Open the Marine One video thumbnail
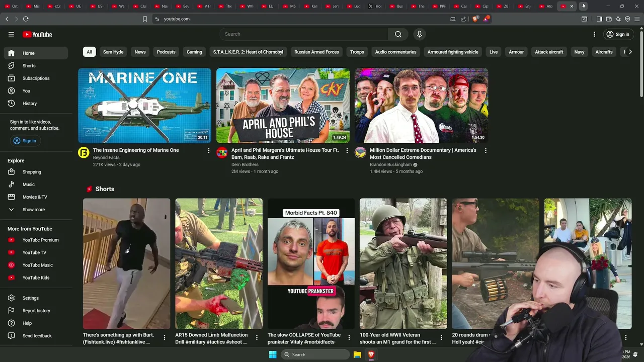 point(144,106)
